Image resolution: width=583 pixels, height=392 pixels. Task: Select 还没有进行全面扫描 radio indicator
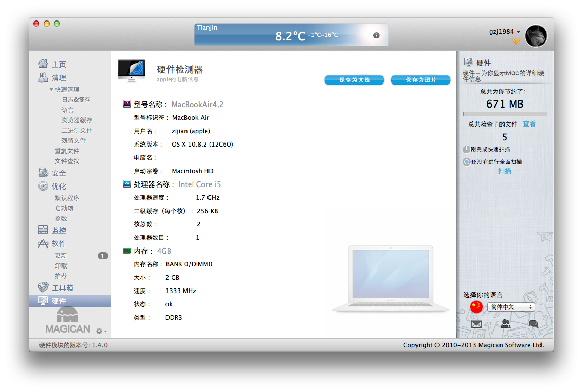coord(466,162)
